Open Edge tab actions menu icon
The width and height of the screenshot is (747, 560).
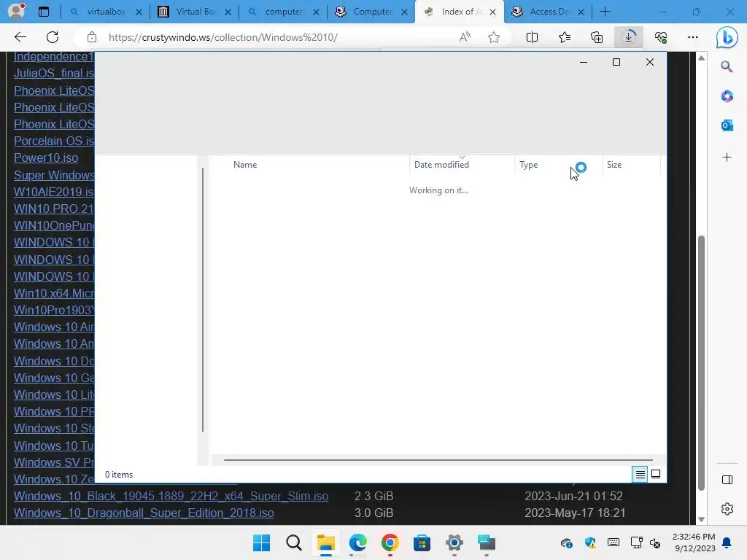[44, 12]
